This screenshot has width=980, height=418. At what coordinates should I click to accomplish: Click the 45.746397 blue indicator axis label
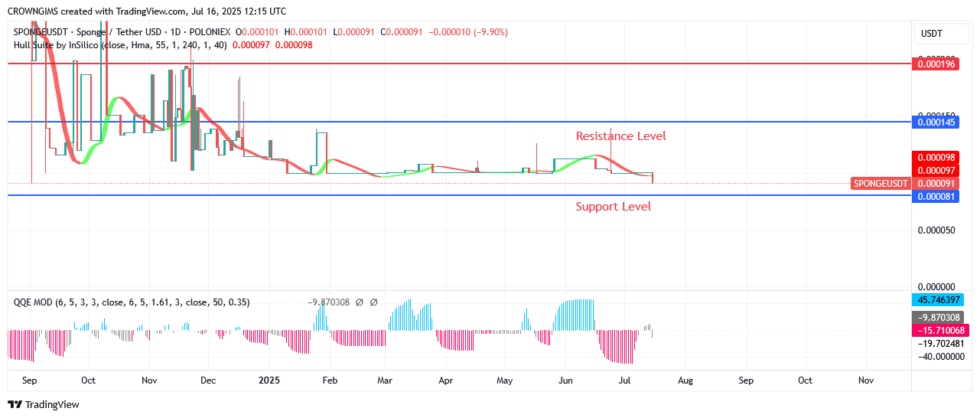tap(938, 299)
